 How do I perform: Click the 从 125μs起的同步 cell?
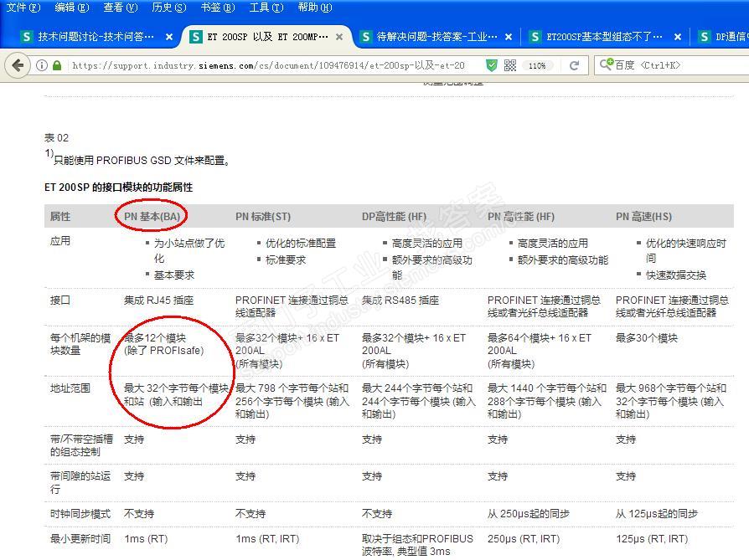tap(656, 514)
